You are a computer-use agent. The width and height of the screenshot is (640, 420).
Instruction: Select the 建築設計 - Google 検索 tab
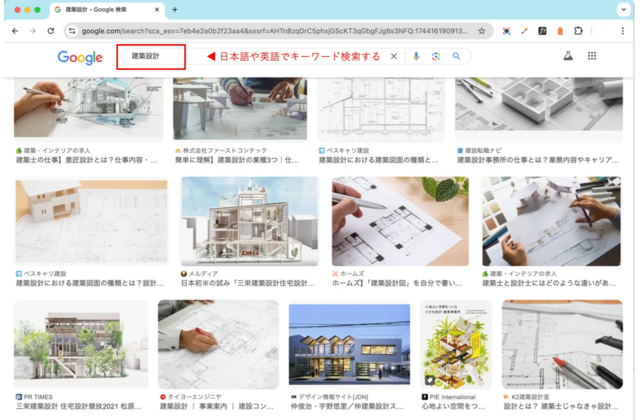[108, 9]
